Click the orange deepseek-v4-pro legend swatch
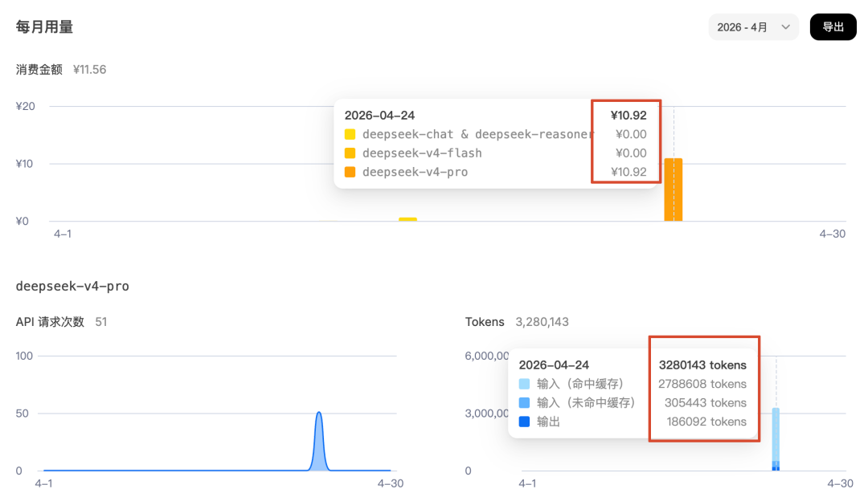 (x=350, y=172)
